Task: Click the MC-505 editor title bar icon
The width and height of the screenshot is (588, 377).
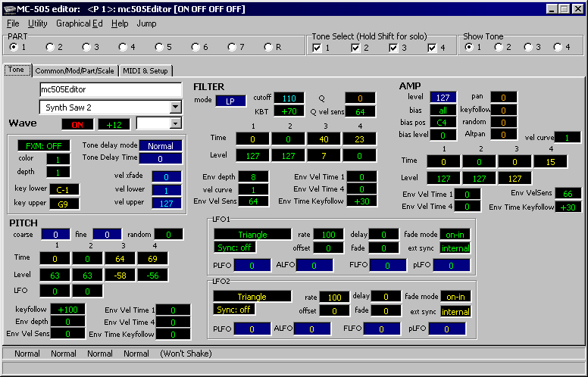Action: [10, 9]
